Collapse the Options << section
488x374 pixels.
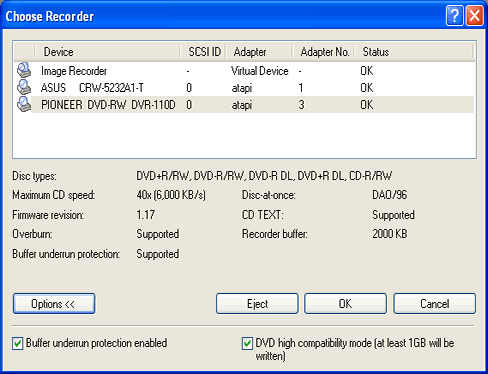(x=54, y=304)
